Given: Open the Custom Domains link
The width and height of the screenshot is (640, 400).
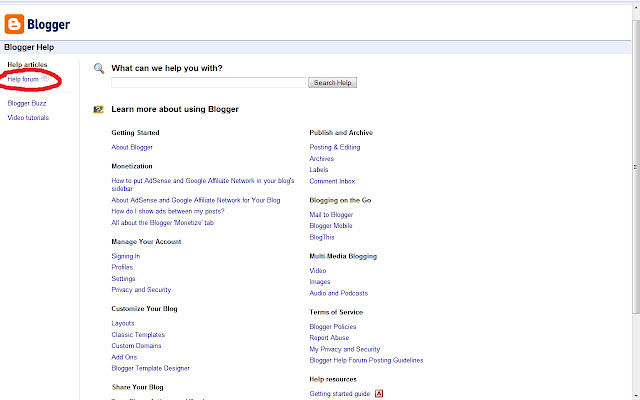Looking at the screenshot, I should point(136,345).
